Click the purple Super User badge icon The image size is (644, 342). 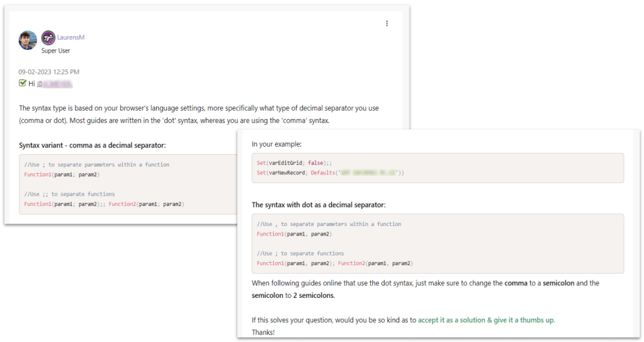point(48,38)
